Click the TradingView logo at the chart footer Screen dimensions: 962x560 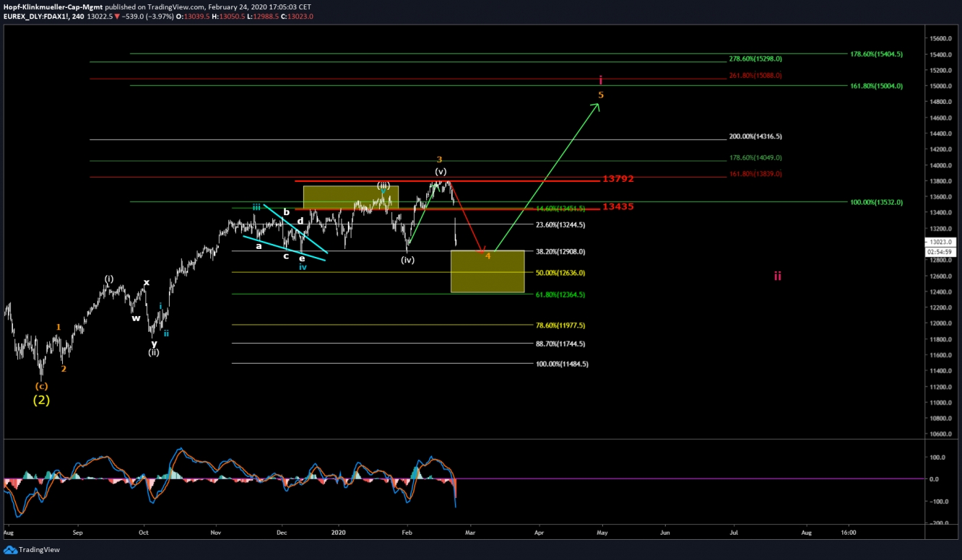click(x=32, y=550)
